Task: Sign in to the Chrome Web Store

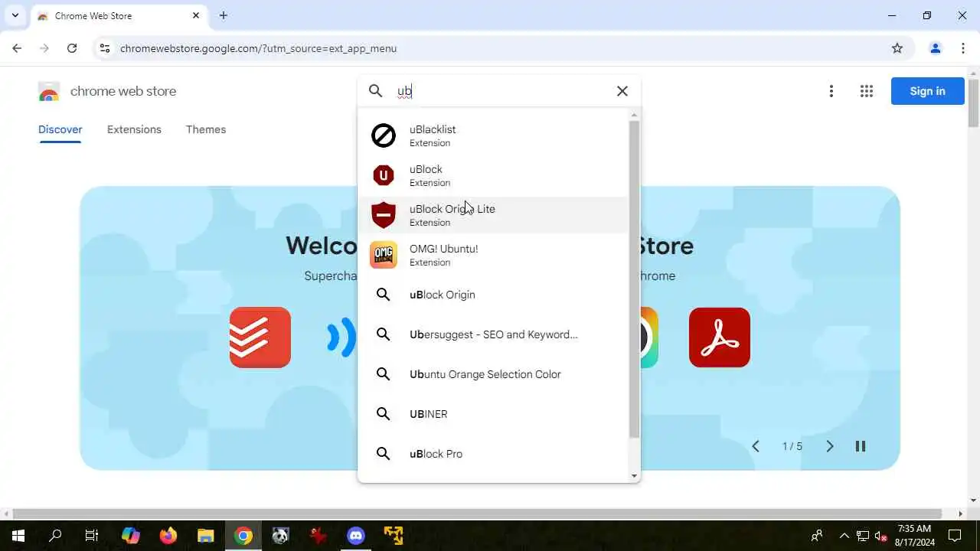Action: click(928, 91)
